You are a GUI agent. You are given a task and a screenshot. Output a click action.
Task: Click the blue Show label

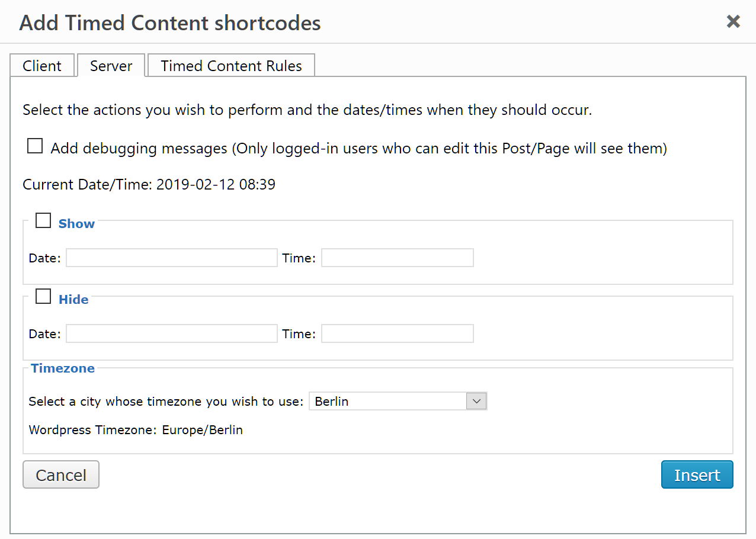tap(76, 223)
